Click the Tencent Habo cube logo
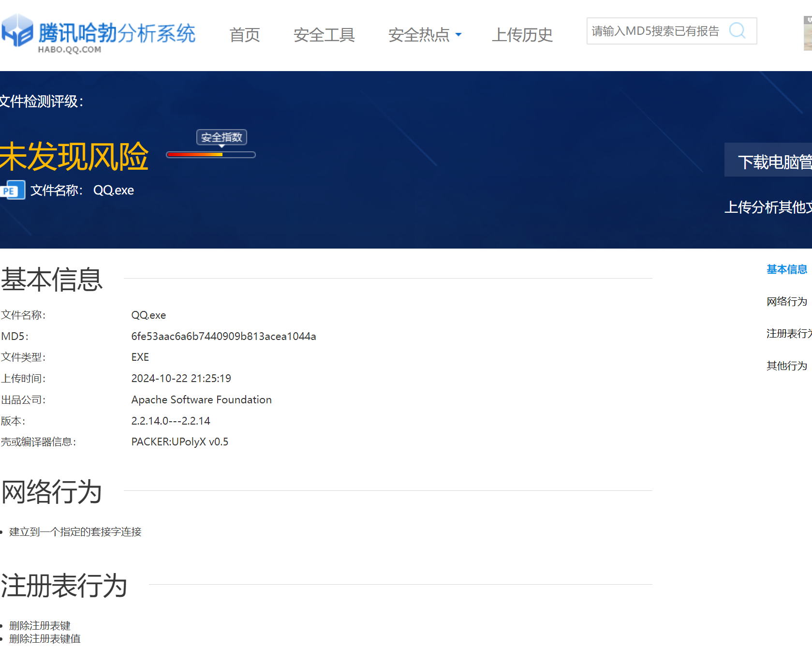 pos(17,30)
